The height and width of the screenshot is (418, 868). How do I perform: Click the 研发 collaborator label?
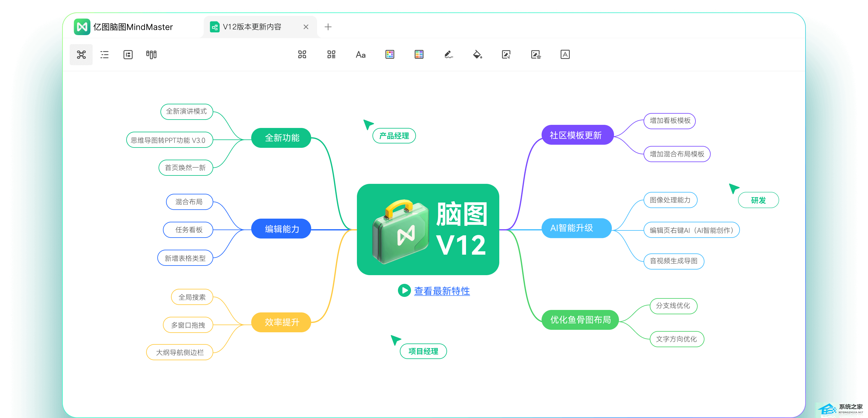[x=758, y=200]
